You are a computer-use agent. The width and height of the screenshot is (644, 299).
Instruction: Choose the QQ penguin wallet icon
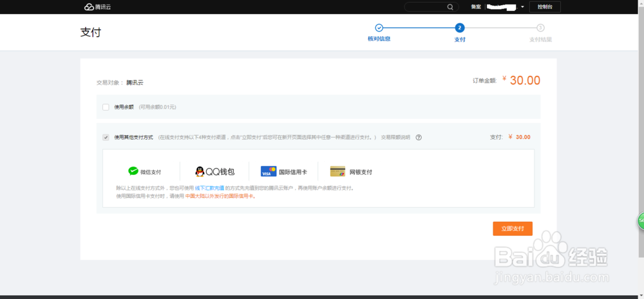[200, 172]
